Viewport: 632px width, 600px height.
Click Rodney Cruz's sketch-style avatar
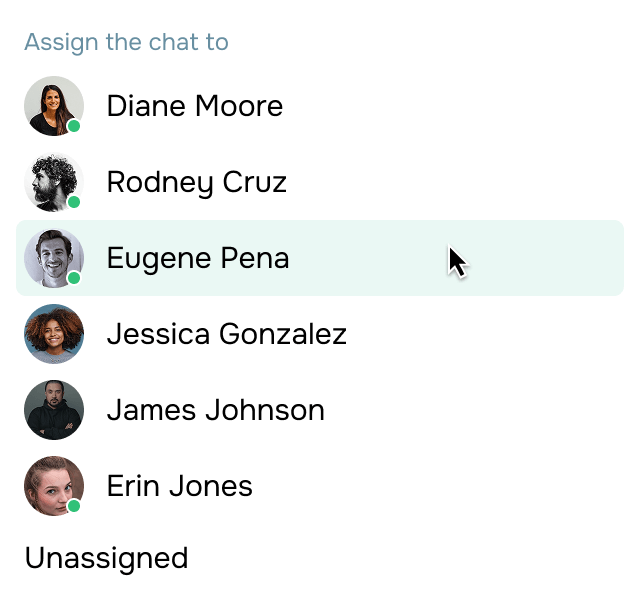pyautogui.click(x=53, y=181)
